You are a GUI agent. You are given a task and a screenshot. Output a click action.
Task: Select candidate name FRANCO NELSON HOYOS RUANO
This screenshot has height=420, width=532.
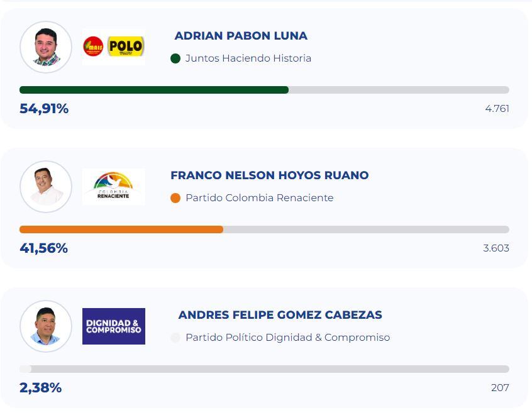click(x=269, y=175)
